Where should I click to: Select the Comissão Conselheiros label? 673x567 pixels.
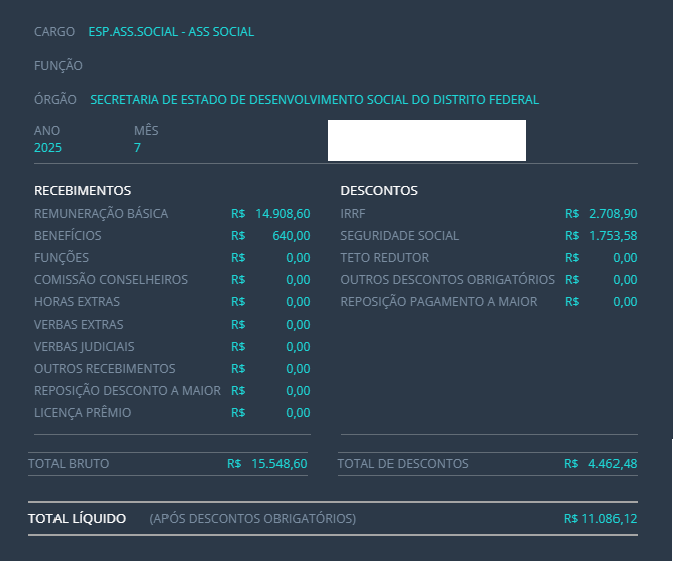click(x=111, y=280)
